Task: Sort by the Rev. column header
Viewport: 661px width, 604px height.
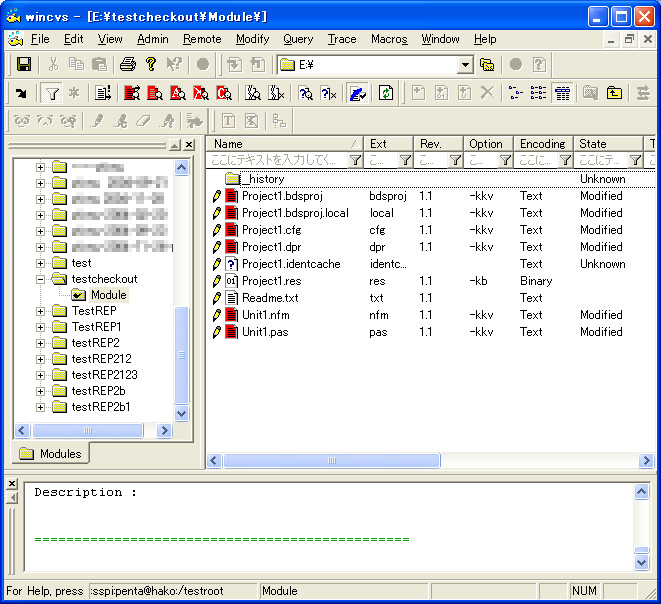Action: [438, 144]
